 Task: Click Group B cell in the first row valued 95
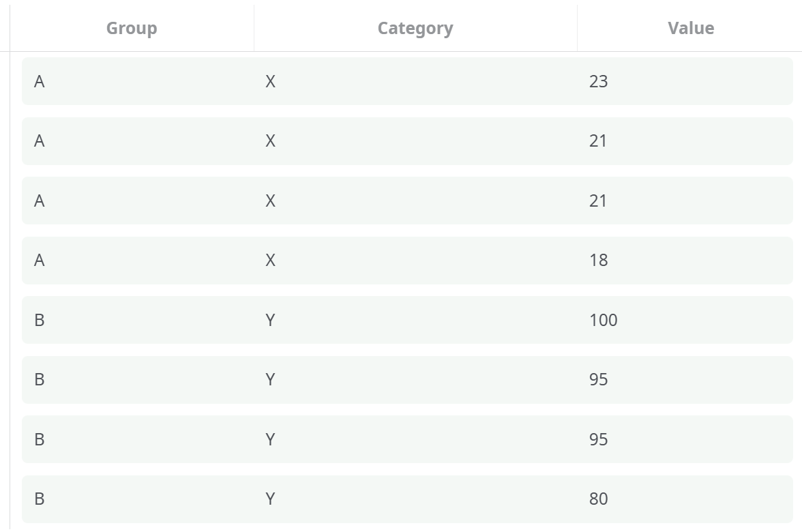coord(40,379)
